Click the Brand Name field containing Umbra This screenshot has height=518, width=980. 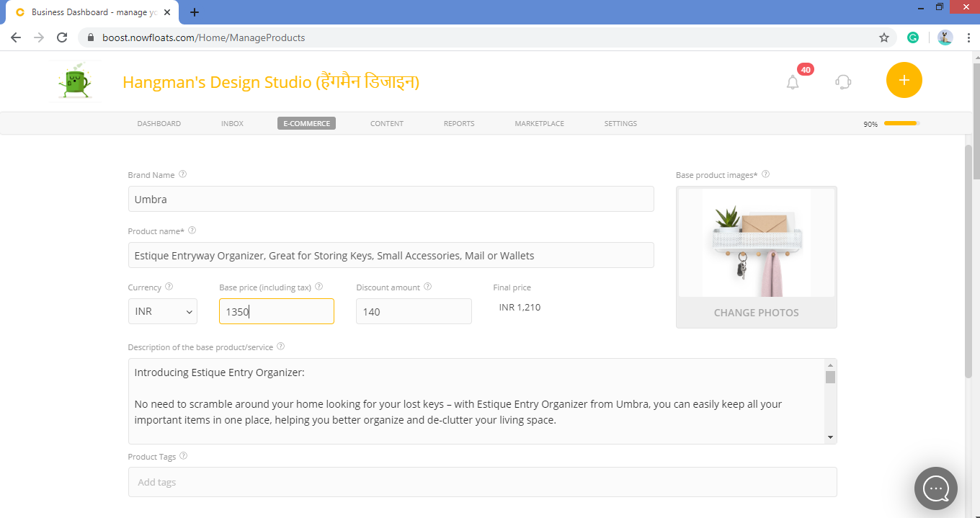point(391,199)
